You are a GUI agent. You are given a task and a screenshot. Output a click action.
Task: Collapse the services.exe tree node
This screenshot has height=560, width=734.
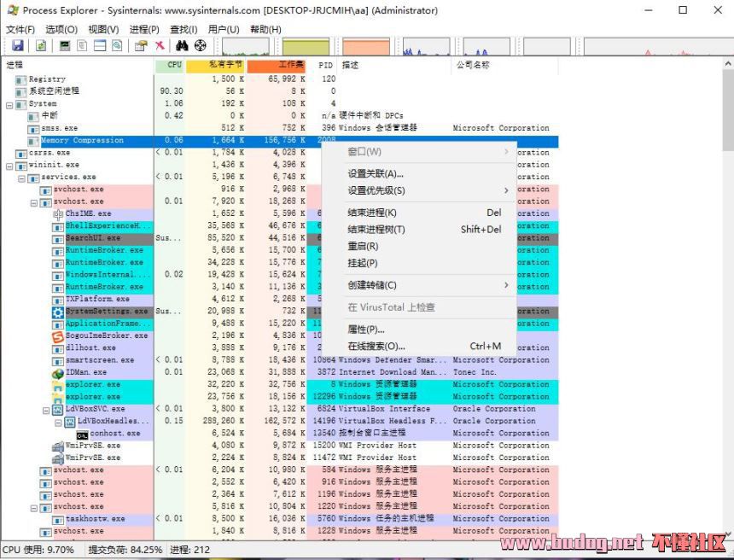[x=21, y=178]
